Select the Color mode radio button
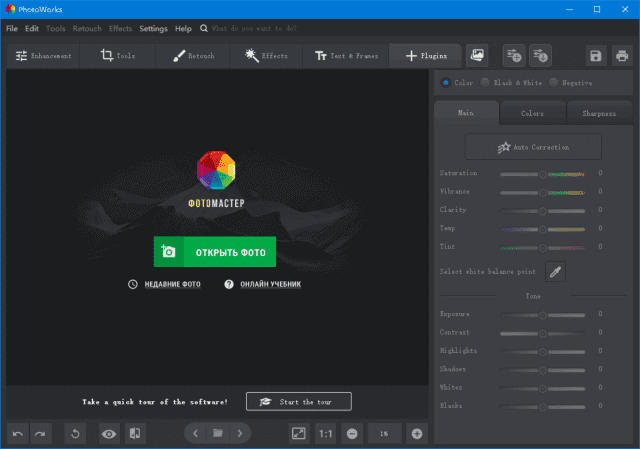The image size is (640, 449). click(x=446, y=83)
